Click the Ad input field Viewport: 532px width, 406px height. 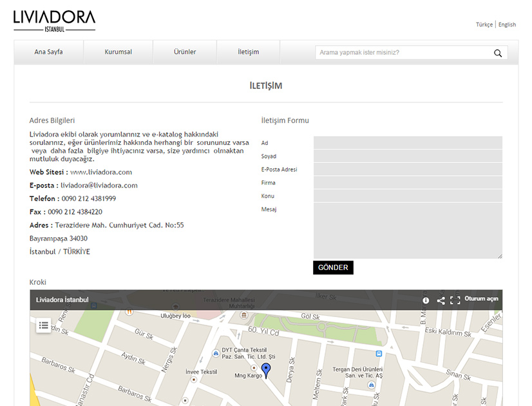click(408, 142)
